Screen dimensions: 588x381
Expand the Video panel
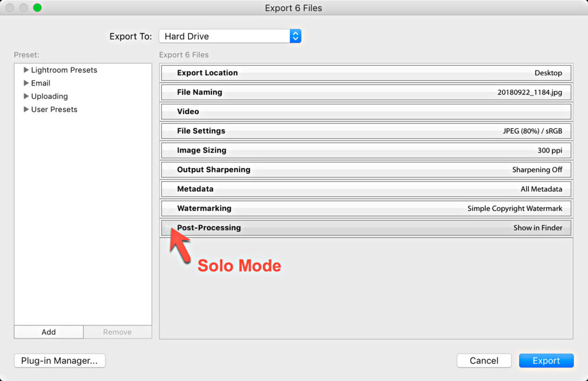pyautogui.click(x=366, y=112)
